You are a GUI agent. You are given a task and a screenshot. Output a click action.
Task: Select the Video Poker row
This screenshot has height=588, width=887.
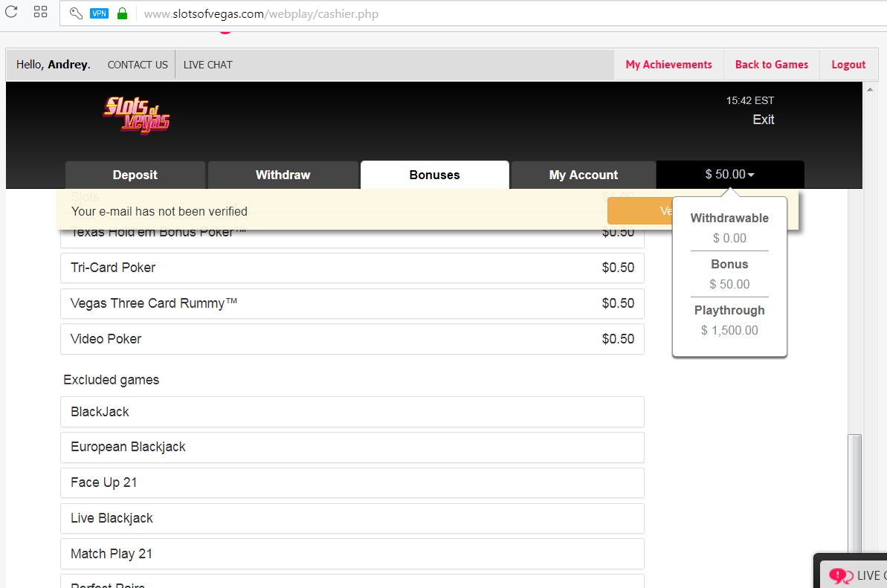[x=352, y=339]
